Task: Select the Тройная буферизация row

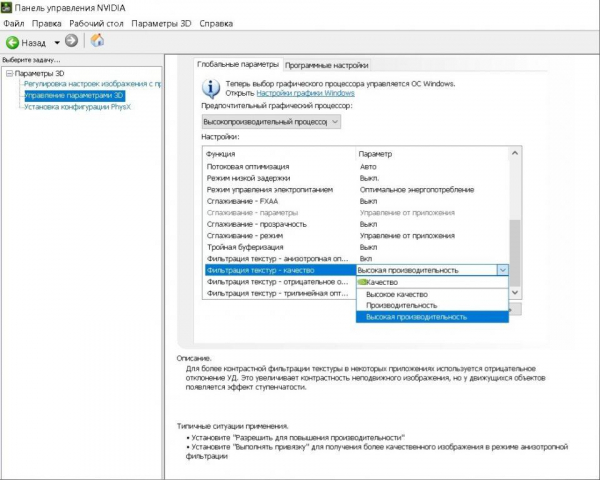Action: point(357,247)
